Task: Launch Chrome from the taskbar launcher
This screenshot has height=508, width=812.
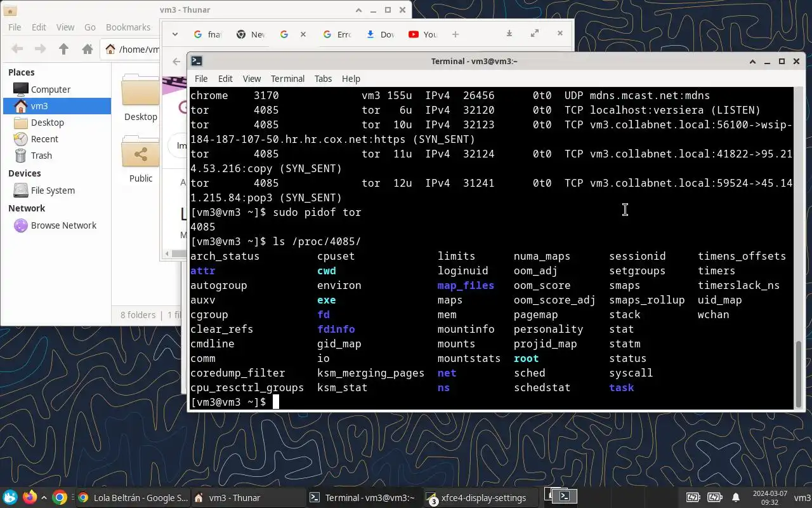Action: (60, 497)
